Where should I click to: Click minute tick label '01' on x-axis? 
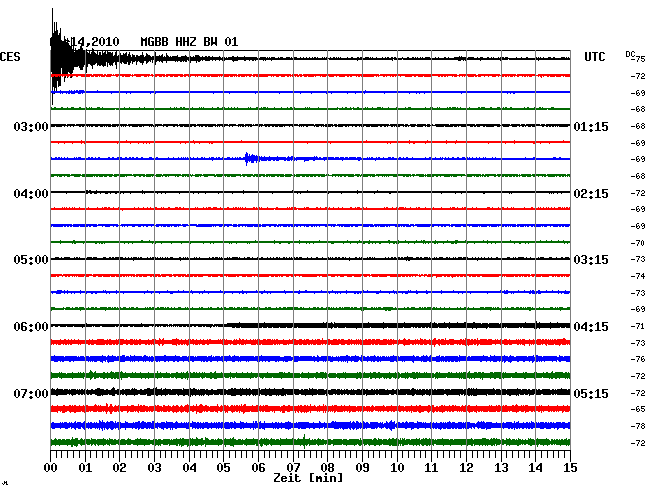tap(85, 467)
